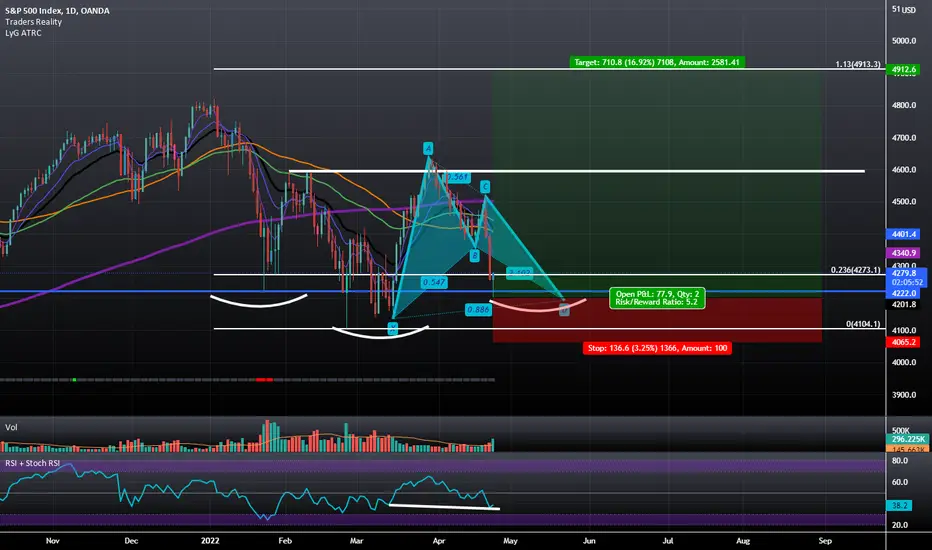Click the 2022 label on time axis

tap(210, 541)
